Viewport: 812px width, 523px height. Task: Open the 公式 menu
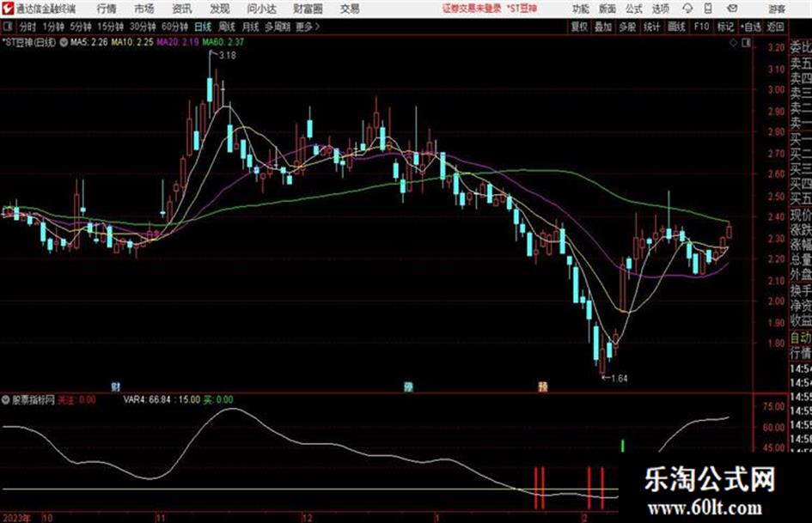[x=634, y=9]
